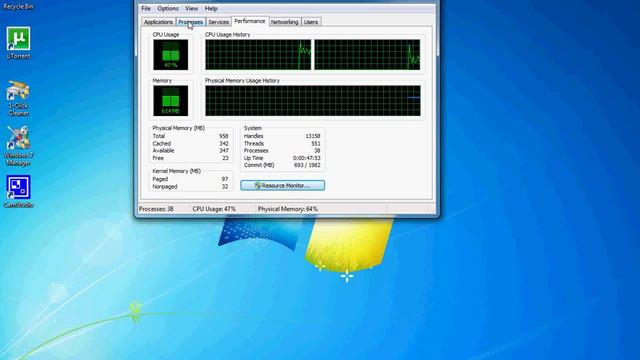
Task: Click the Commit (MB) value 693 / 1982
Action: click(307, 165)
